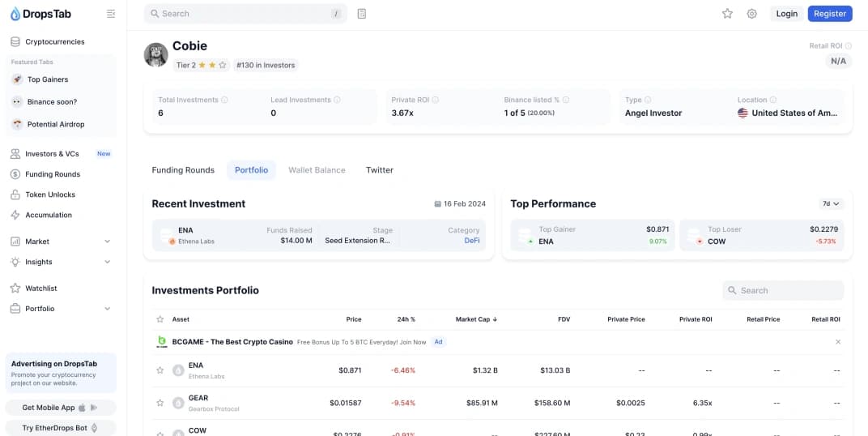Open settings gear icon
Viewport: 868px width, 436px height.
(x=751, y=14)
